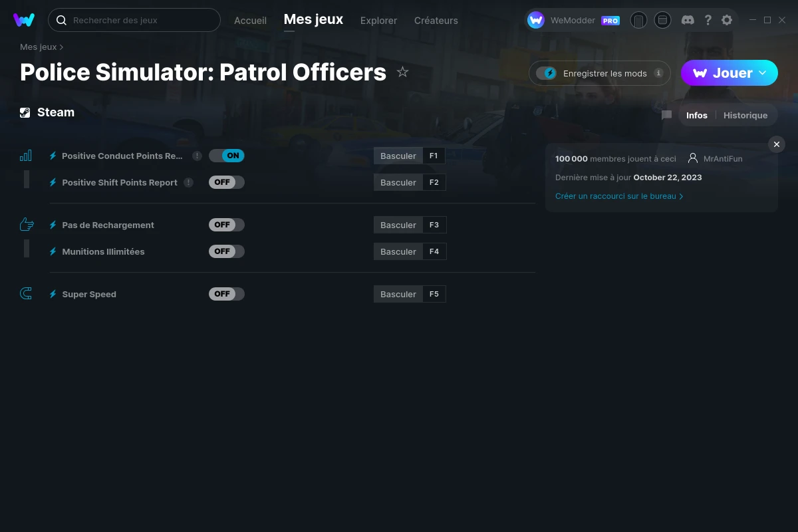The height and width of the screenshot is (532, 798).
Task: Enable Pas de Rechargement toggle
Action: click(x=227, y=225)
